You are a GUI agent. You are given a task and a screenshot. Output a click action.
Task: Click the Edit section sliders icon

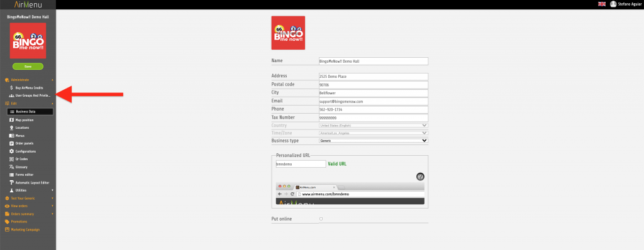click(7, 104)
